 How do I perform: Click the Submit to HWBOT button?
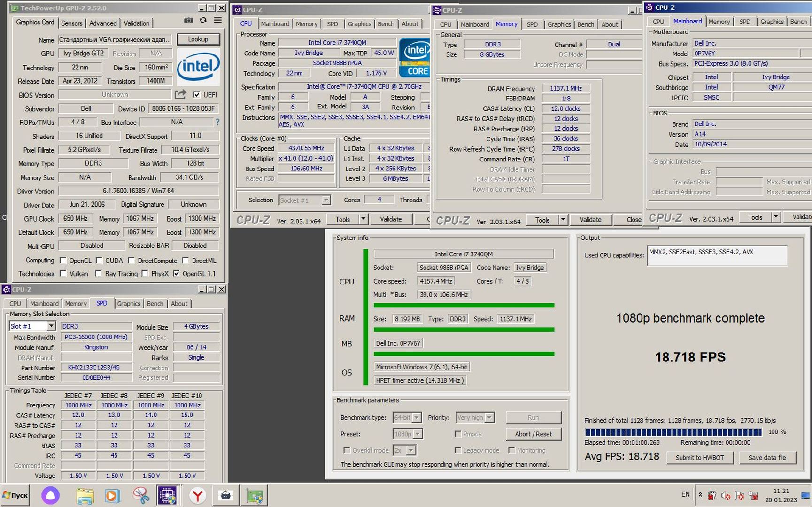coord(700,457)
